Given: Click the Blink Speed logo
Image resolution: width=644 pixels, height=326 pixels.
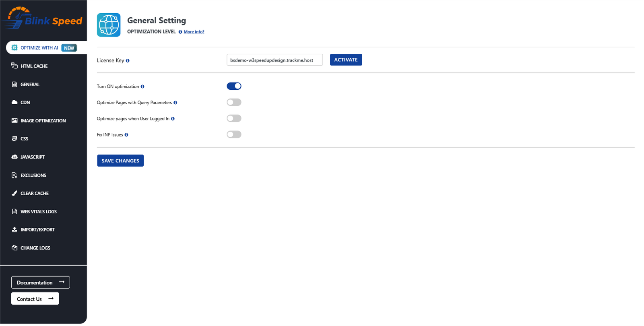Looking at the screenshot, I should (x=43, y=18).
